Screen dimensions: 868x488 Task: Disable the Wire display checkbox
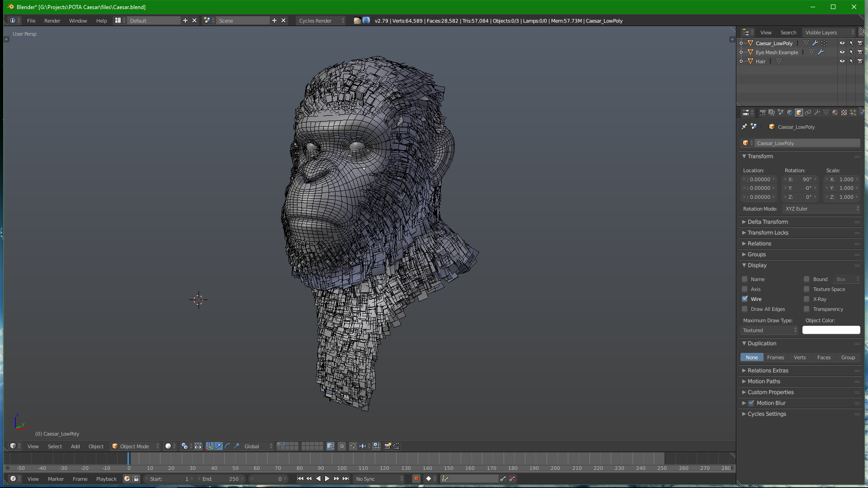[745, 299]
